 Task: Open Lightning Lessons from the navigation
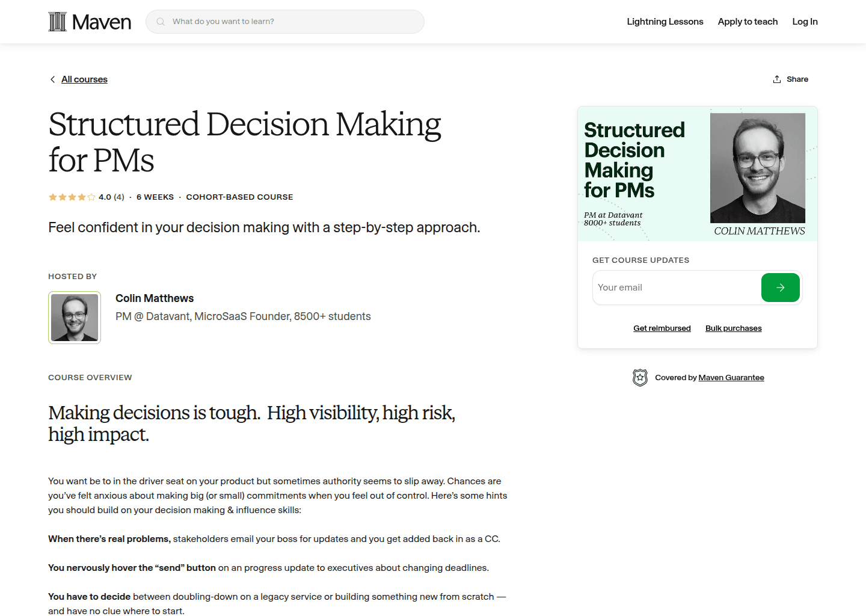click(665, 21)
